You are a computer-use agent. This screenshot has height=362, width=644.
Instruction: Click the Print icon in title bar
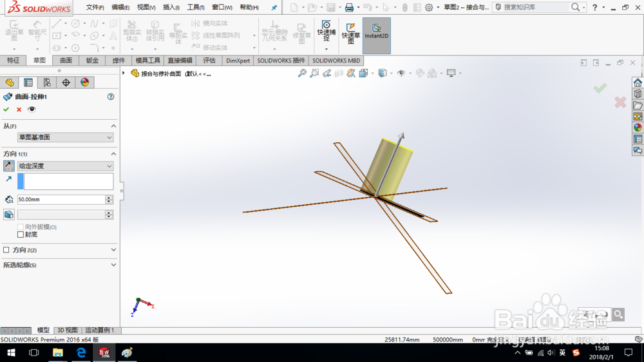click(349, 7)
